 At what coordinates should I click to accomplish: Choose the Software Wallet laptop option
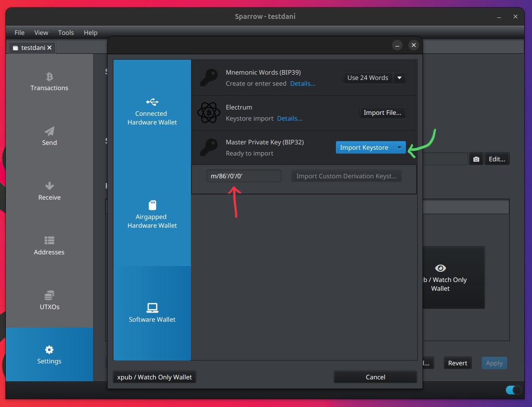coord(152,313)
